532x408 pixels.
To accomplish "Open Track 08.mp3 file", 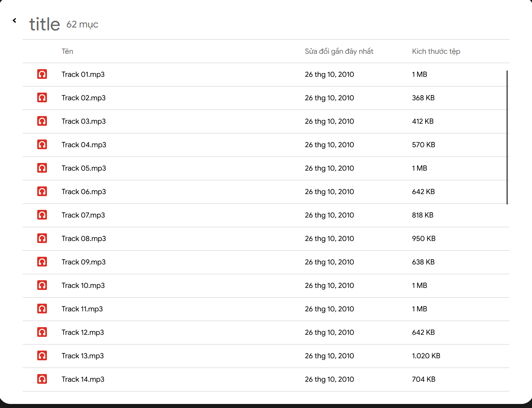I will pyautogui.click(x=84, y=239).
